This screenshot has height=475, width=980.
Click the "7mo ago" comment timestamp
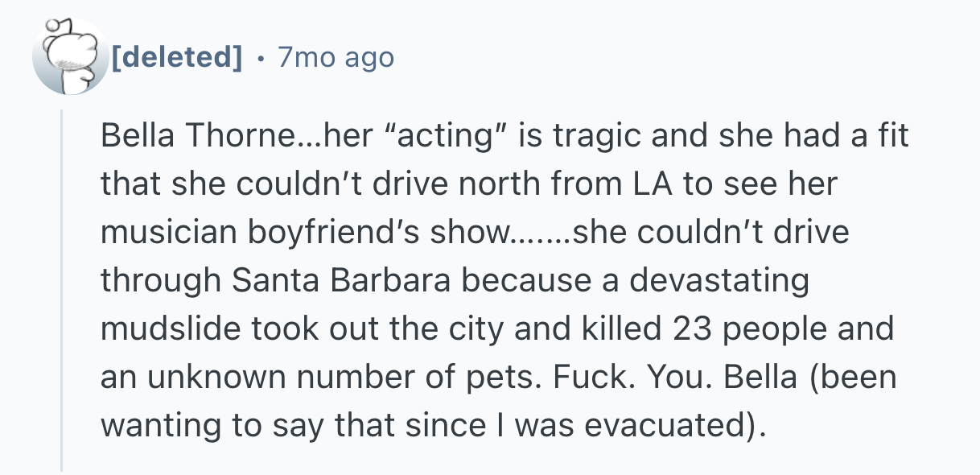pyautogui.click(x=336, y=57)
